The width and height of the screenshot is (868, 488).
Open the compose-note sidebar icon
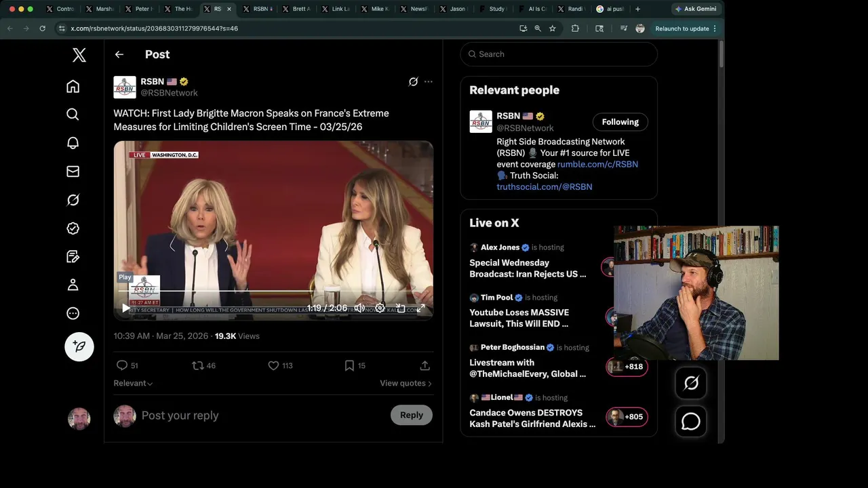(x=73, y=257)
